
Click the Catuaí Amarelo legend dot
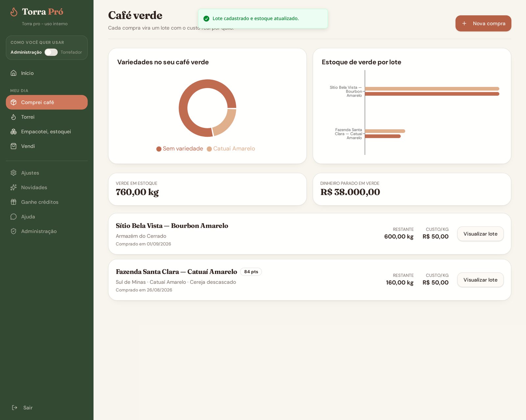[x=209, y=149]
